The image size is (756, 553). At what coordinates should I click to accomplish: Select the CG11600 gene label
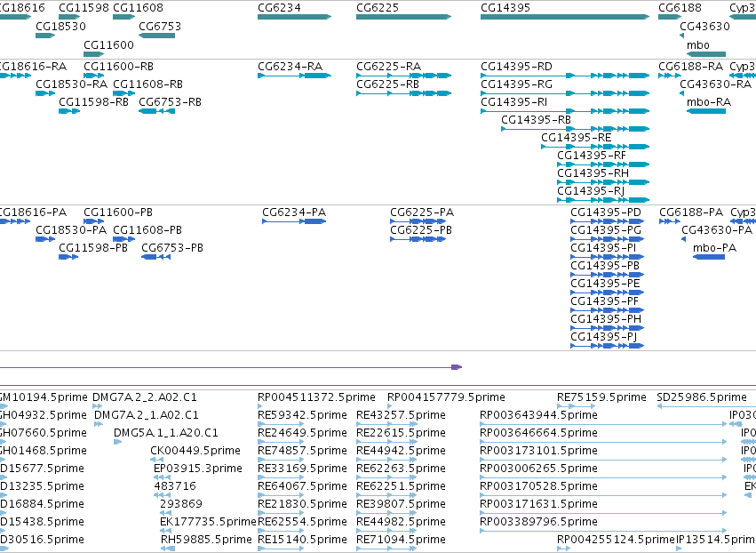click(108, 44)
